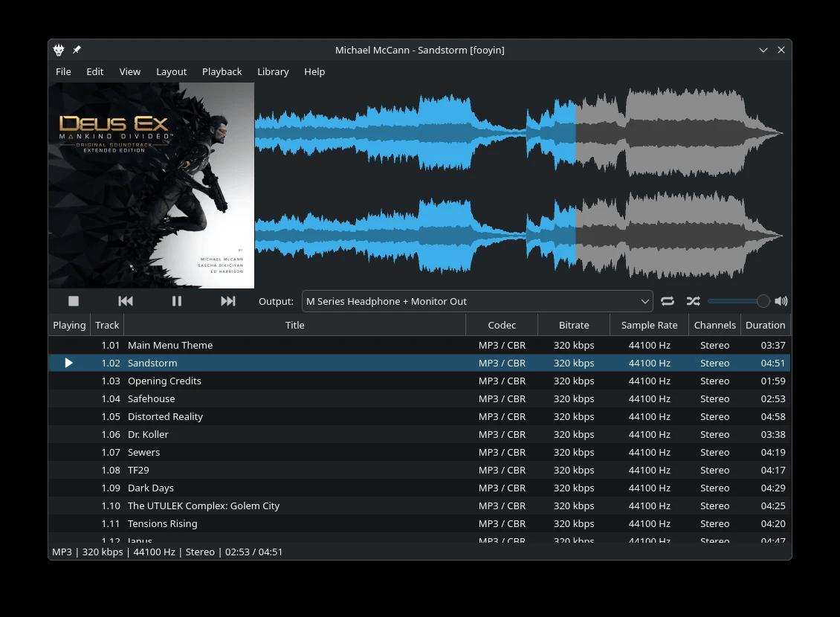Click track number 1.10
The height and width of the screenshot is (617, 840).
pos(111,506)
